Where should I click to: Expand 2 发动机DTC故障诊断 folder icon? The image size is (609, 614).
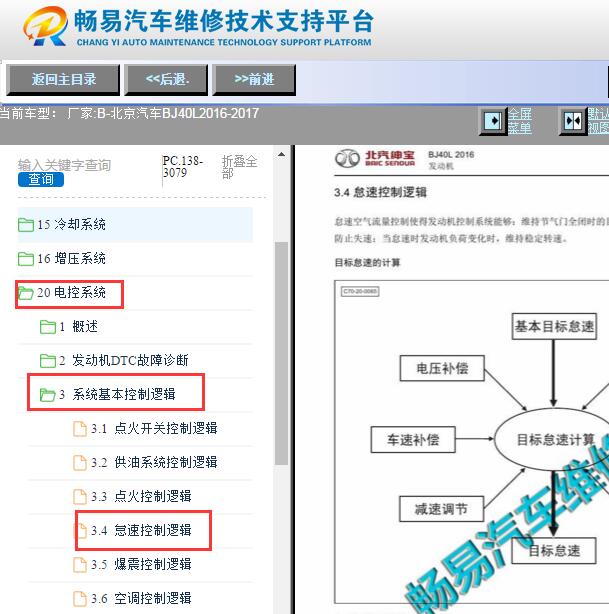point(48,360)
